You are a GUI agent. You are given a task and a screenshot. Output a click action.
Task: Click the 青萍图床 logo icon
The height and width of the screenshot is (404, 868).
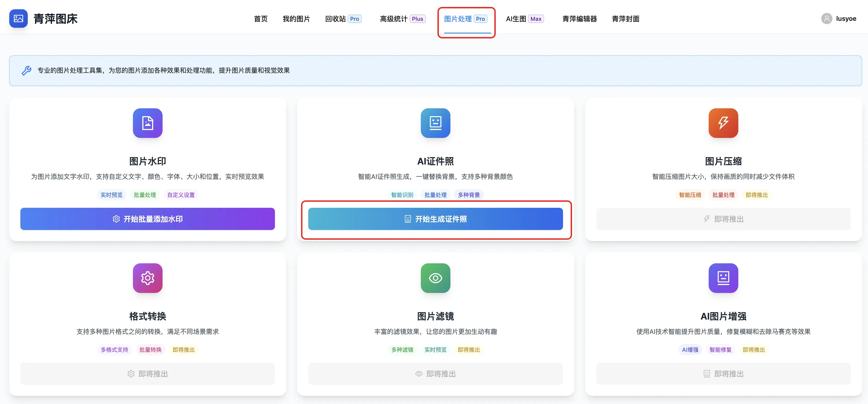(18, 19)
